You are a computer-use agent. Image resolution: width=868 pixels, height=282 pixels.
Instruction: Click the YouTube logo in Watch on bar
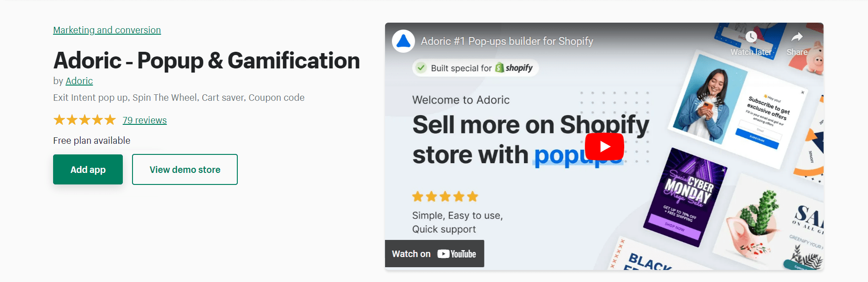click(457, 254)
